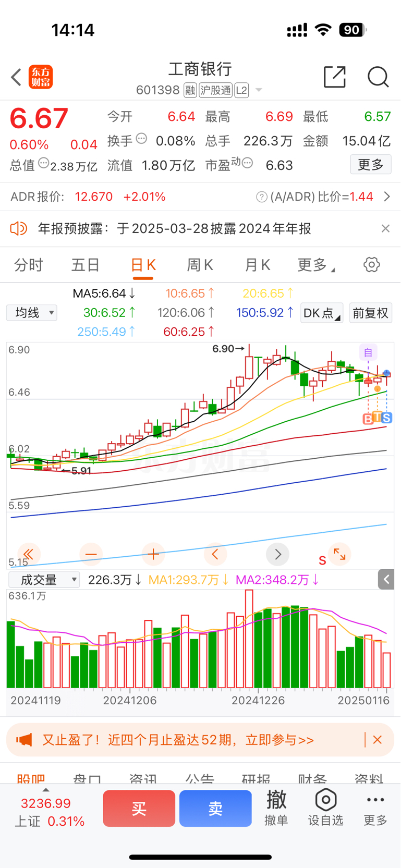Viewport: 401px width, 868px height.
Task: Open the 财务 tab
Action: (312, 778)
